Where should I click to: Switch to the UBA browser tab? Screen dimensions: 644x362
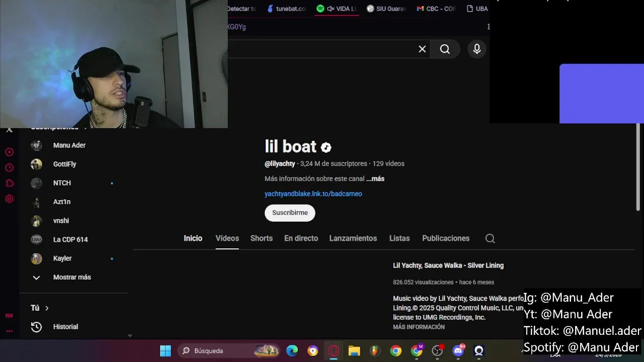click(478, 9)
